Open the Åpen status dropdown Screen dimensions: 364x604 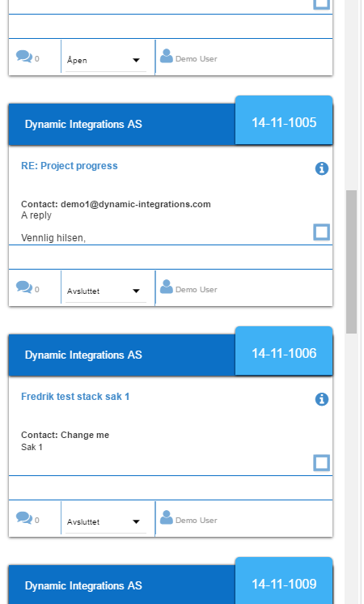point(106,61)
